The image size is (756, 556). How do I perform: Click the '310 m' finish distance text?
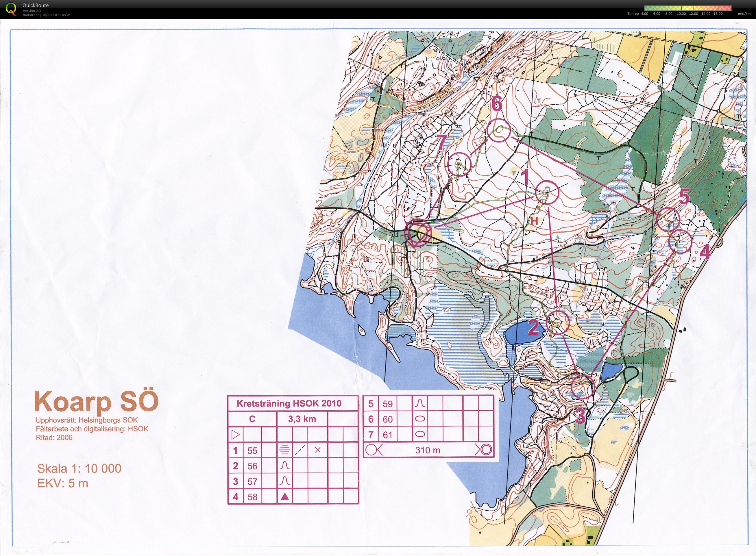pyautogui.click(x=428, y=450)
